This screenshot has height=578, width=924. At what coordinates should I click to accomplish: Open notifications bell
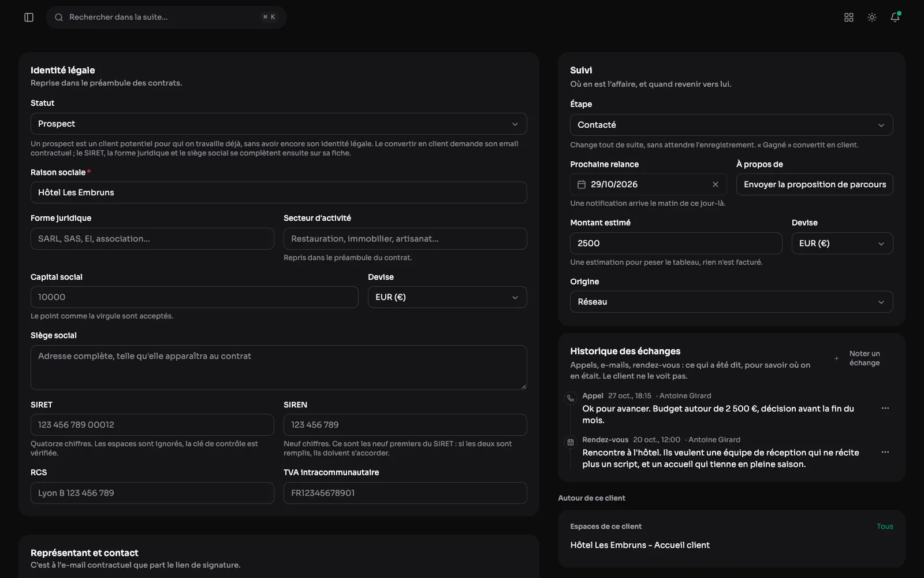pyautogui.click(x=895, y=17)
